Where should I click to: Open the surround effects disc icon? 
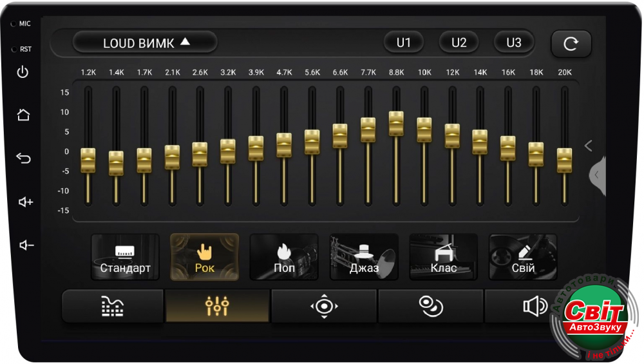tap(430, 306)
